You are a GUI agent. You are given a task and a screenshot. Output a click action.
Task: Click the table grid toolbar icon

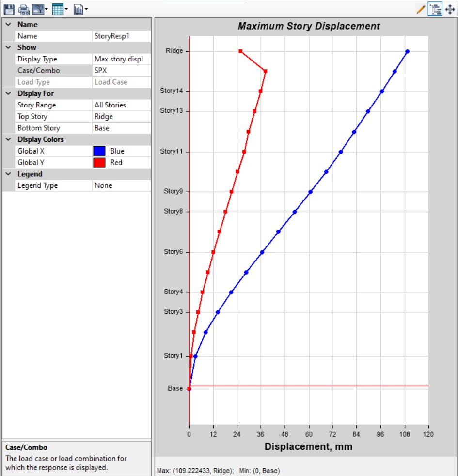tap(58, 9)
